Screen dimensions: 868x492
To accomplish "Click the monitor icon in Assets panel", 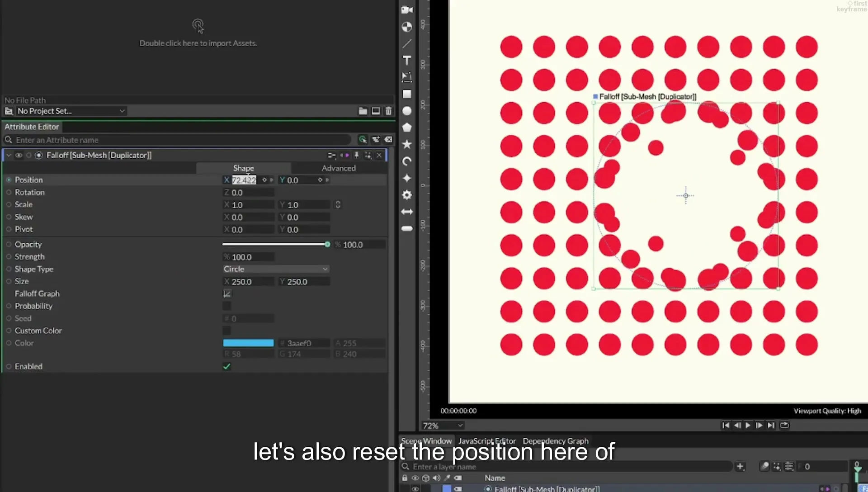I will pyautogui.click(x=376, y=111).
